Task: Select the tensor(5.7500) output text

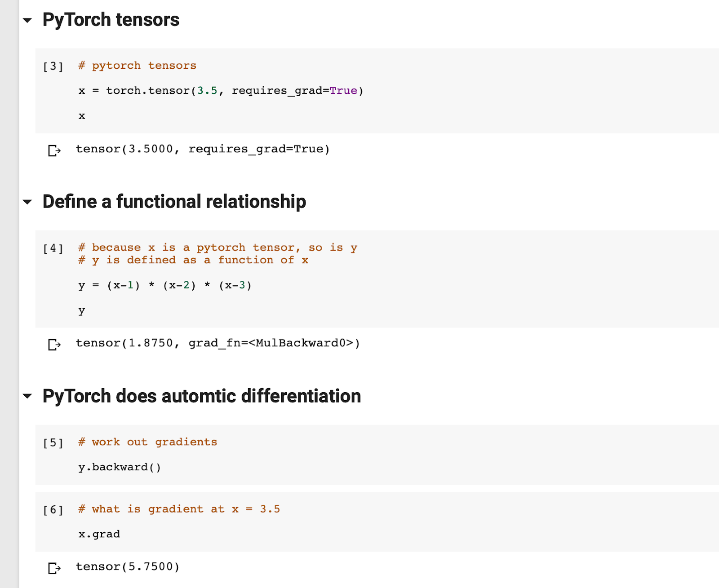Action: pos(127,567)
